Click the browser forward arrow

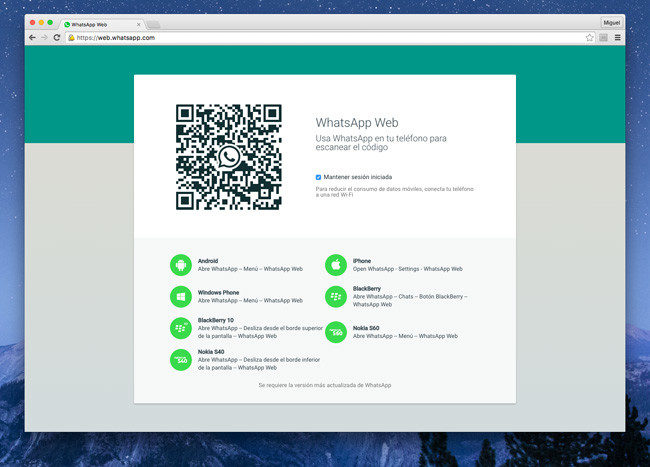pyautogui.click(x=44, y=38)
